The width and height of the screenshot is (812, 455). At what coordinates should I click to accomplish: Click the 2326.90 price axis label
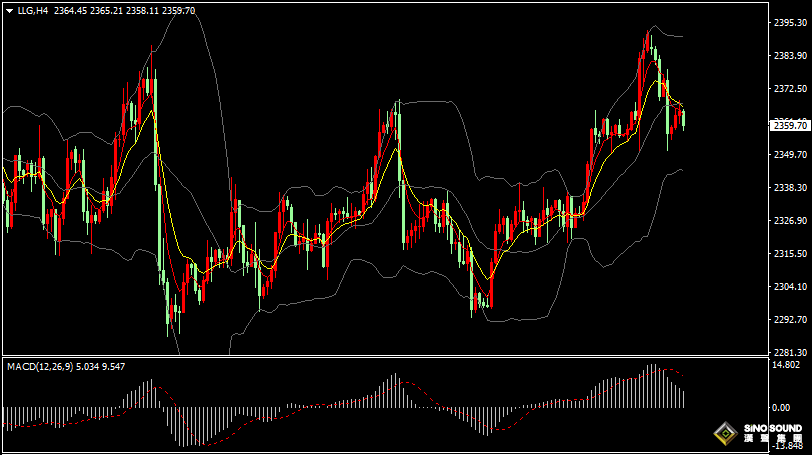[789, 221]
